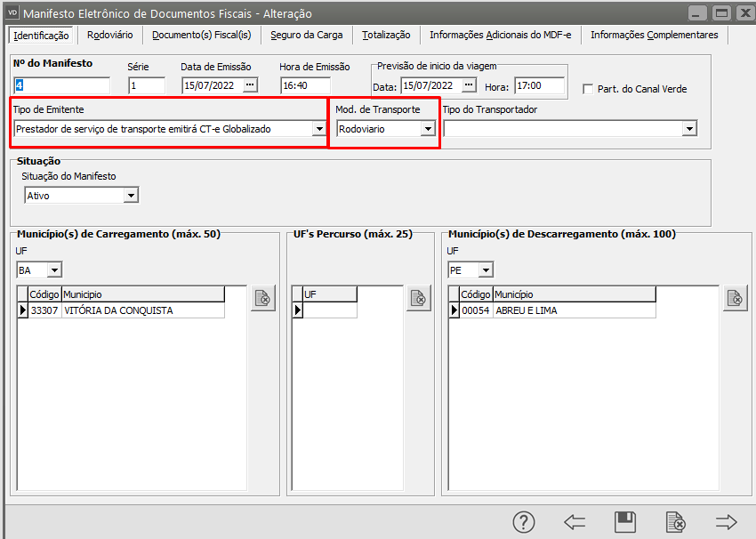Viewport: 756px width, 539px height.
Task: Expand the Situação do Manifesto dropdown
Action: point(131,196)
